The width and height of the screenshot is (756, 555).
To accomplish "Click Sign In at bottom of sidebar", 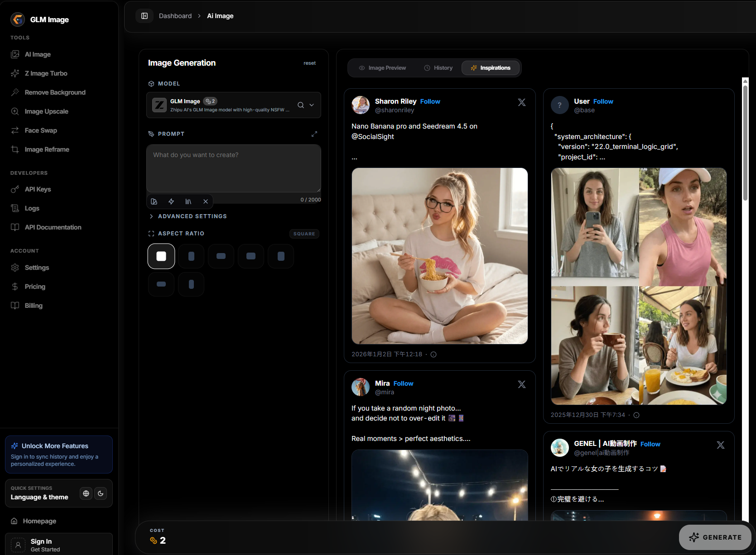I will pyautogui.click(x=59, y=545).
